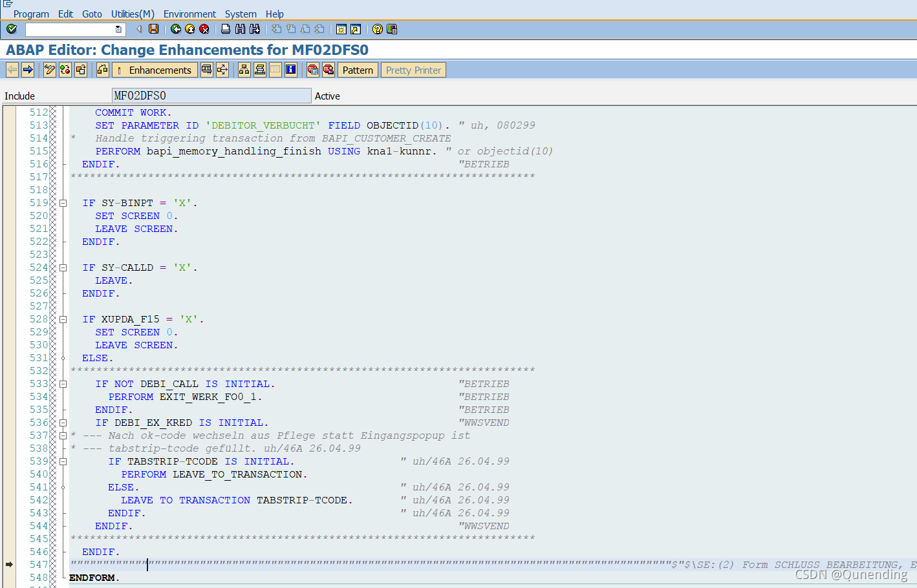Click the enhancement spiral icon left of Enhancements
Viewport: 917px width, 588px height.
[103, 70]
